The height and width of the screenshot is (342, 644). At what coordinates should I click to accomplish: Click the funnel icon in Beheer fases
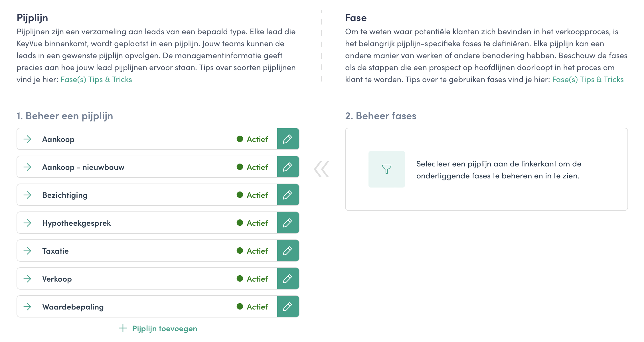click(x=386, y=169)
